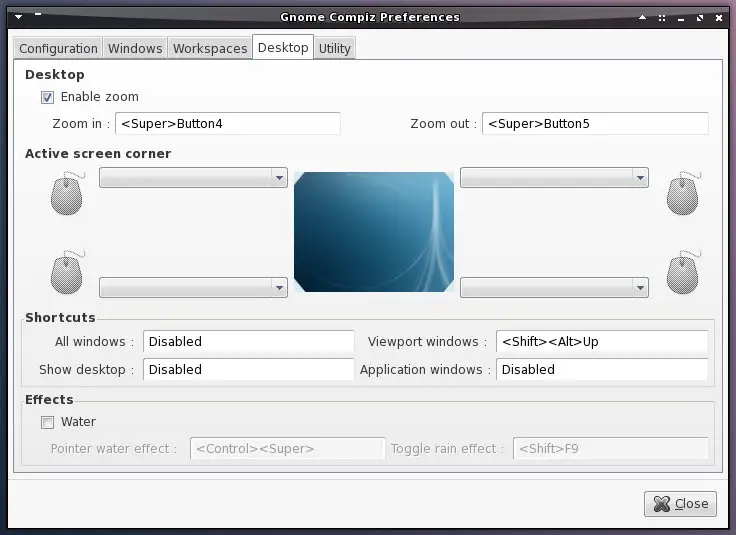
Task: Click the Shortcuts section label
Action: [60, 317]
